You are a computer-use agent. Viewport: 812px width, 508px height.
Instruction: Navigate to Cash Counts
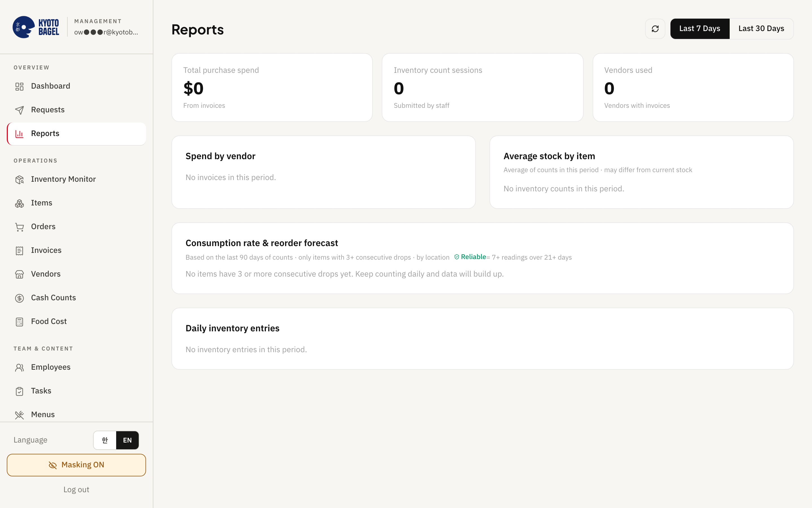tap(76, 298)
